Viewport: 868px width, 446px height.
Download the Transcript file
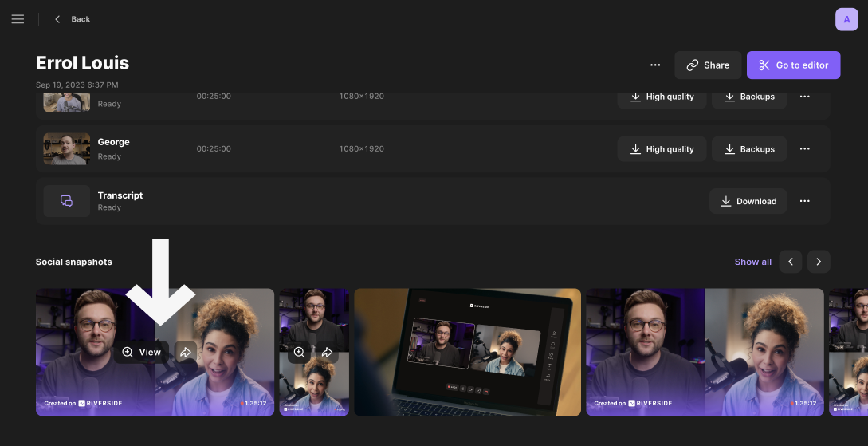[748, 201]
